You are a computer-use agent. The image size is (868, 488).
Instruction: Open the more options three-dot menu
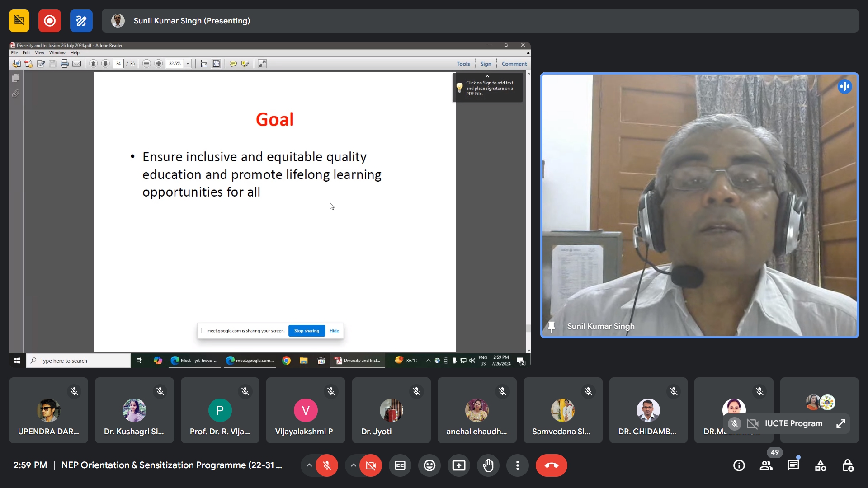[518, 465]
